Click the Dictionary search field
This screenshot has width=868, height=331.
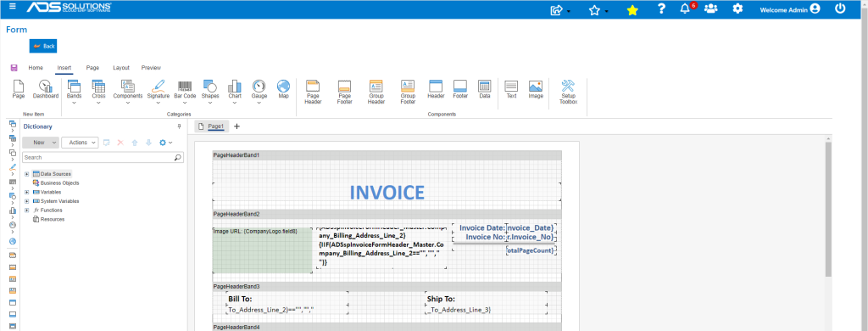(x=97, y=158)
